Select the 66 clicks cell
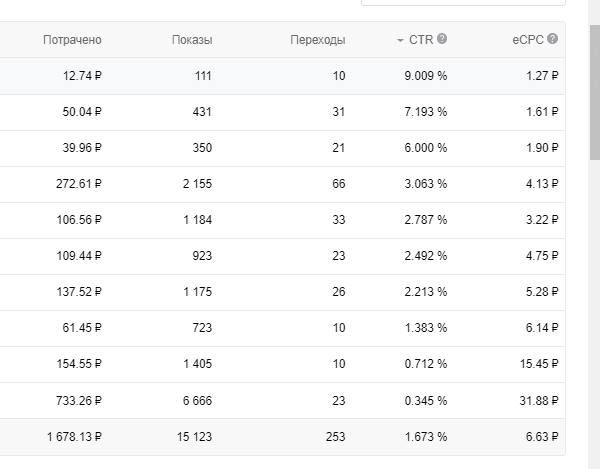Viewport: 600px width, 469px height. (x=338, y=184)
